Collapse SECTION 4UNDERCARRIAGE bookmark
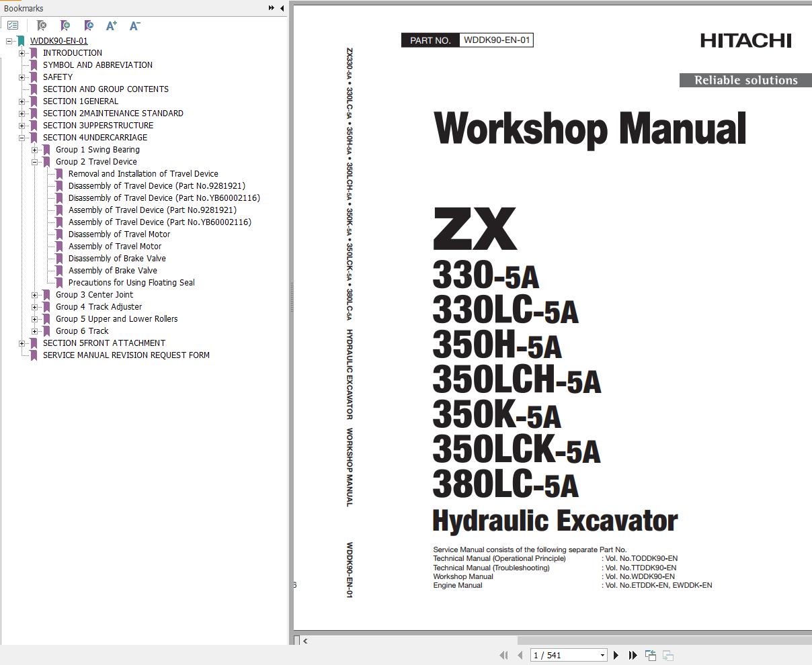Image resolution: width=812 pixels, height=665 pixels. pos(22,138)
